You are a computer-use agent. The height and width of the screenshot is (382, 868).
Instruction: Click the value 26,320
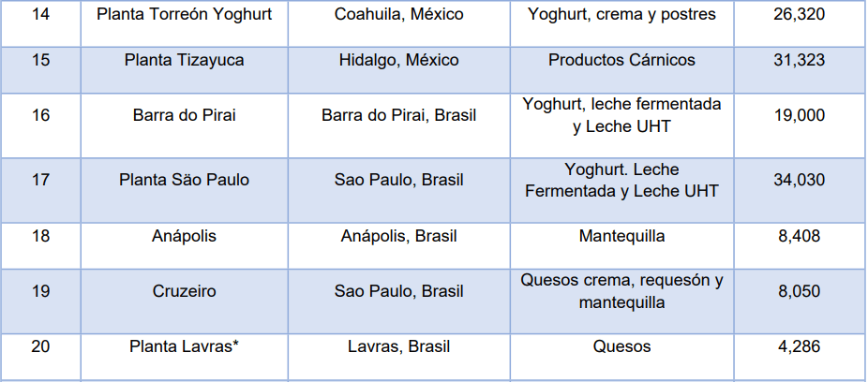coord(799,14)
